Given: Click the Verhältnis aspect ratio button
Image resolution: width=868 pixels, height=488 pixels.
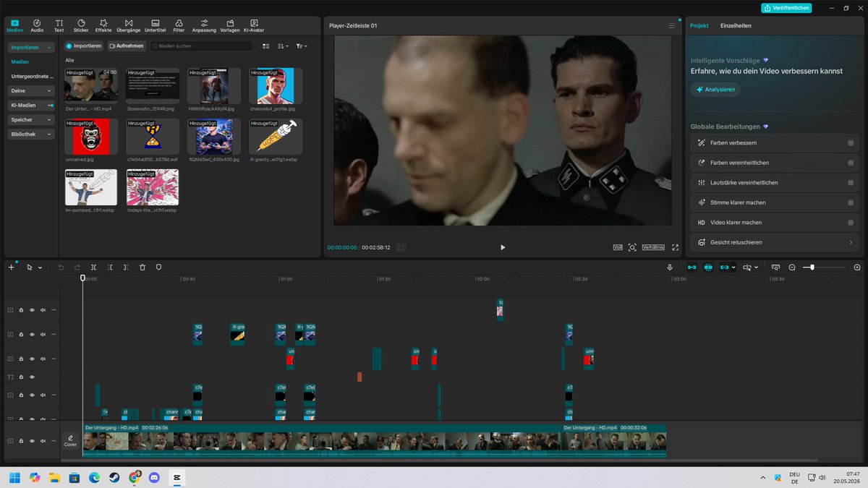Looking at the screenshot, I should click(653, 247).
